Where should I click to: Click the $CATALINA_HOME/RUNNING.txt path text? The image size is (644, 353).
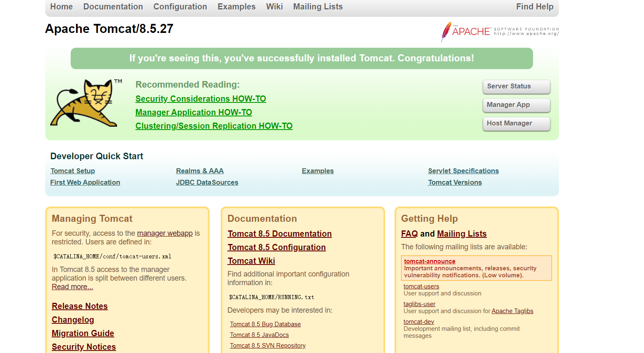271,297
